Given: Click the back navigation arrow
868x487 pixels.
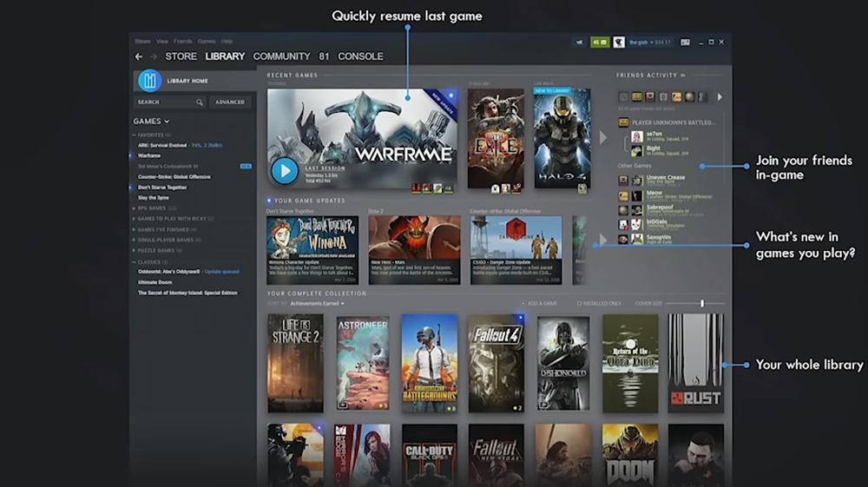Looking at the screenshot, I should [139, 56].
